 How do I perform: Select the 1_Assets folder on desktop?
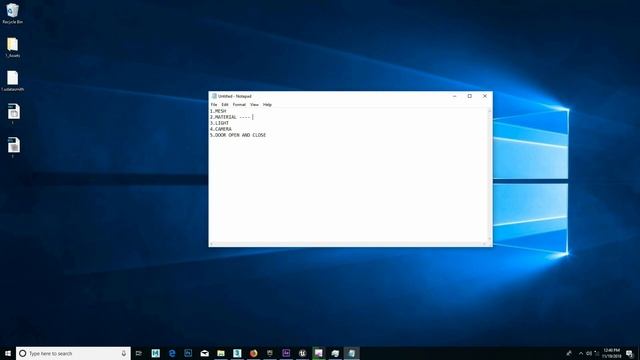pyautogui.click(x=13, y=47)
